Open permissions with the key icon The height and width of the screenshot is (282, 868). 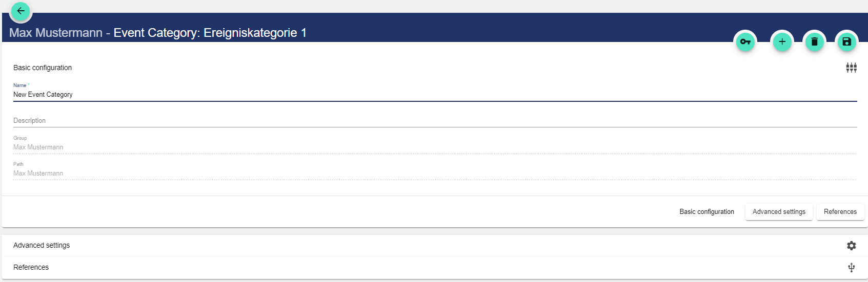click(x=745, y=42)
